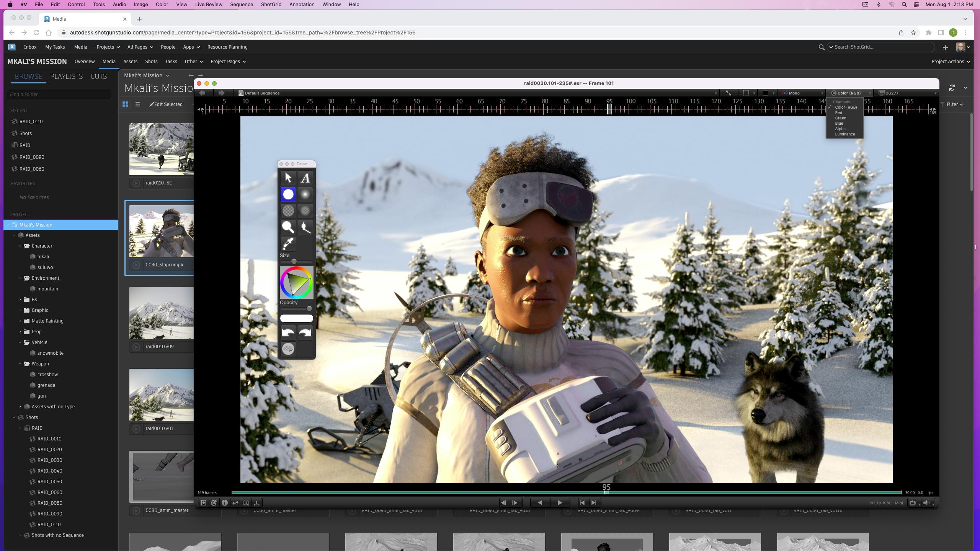Click the undo arrow in Draw panel
Viewport: 980px width, 551px height.
(288, 333)
